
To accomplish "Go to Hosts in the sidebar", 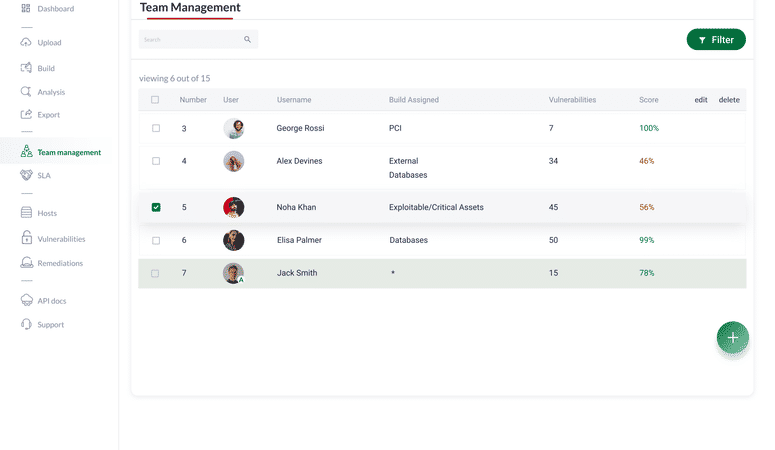I will click(47, 213).
